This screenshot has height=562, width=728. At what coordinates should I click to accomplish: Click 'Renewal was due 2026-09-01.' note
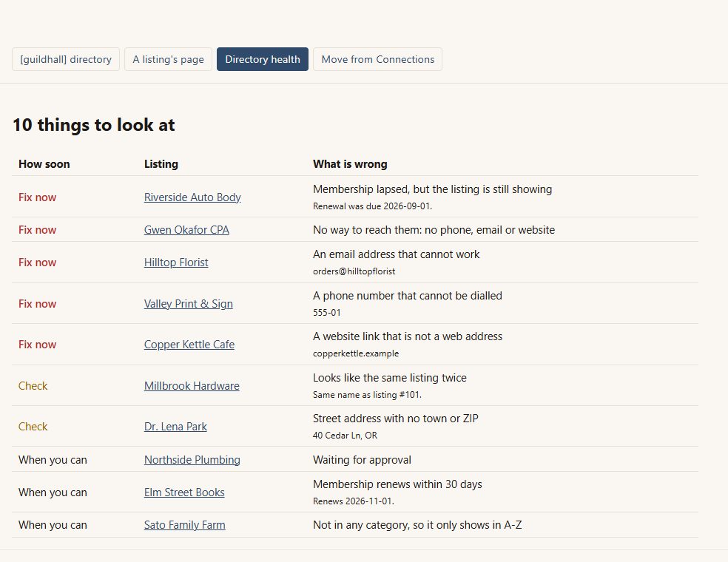point(372,206)
